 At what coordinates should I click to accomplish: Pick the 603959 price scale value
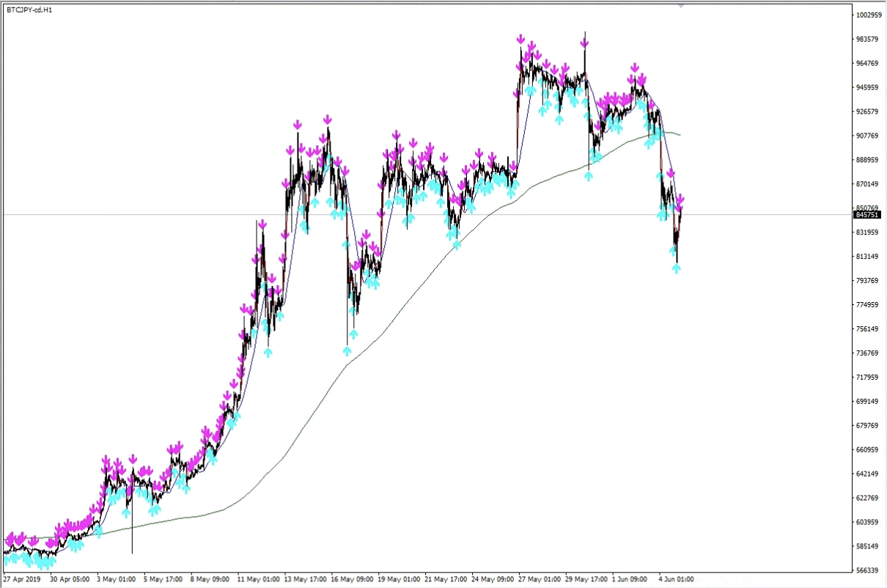click(868, 523)
